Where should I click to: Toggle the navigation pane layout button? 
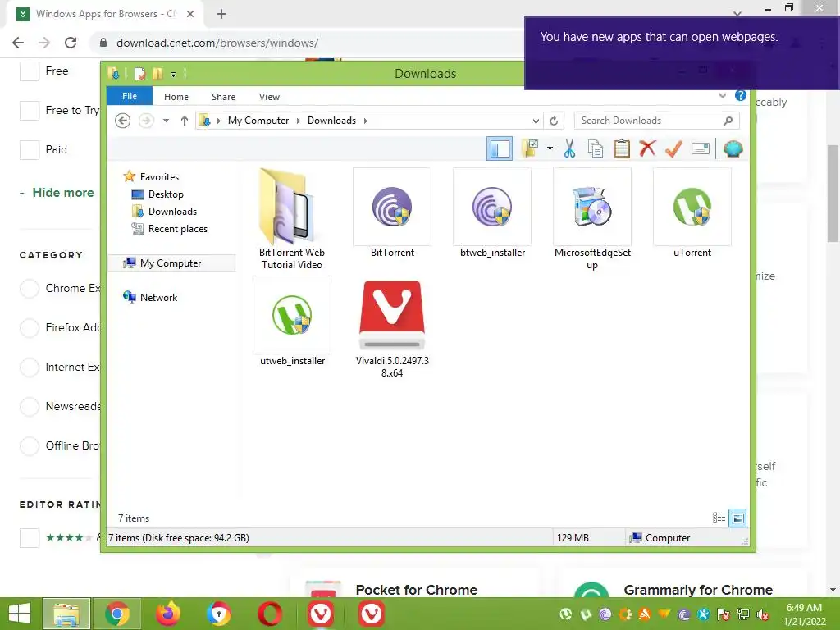pos(500,148)
